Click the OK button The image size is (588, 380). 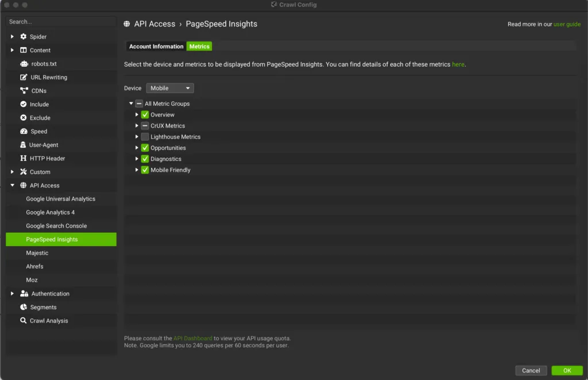pyautogui.click(x=567, y=370)
